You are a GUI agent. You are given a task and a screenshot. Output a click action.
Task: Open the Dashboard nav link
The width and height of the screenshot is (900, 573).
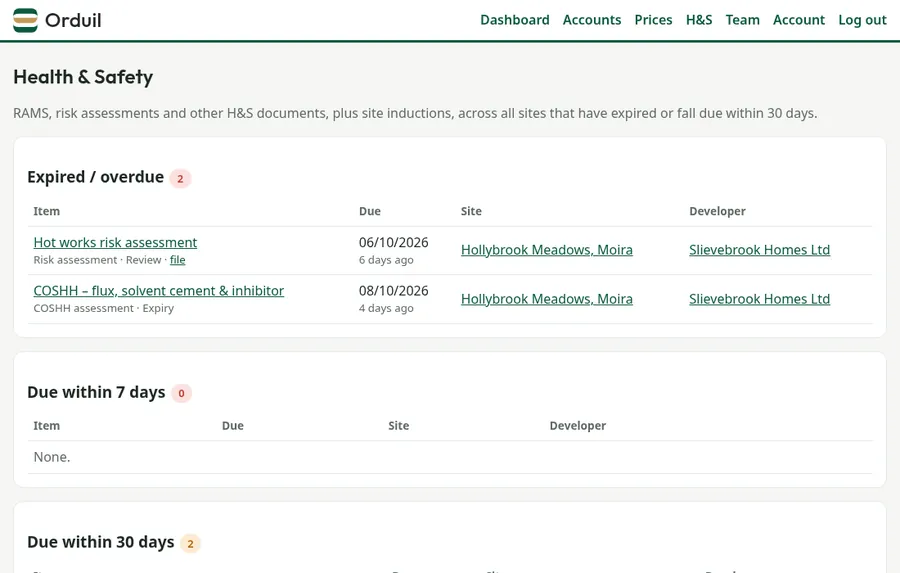click(x=515, y=20)
